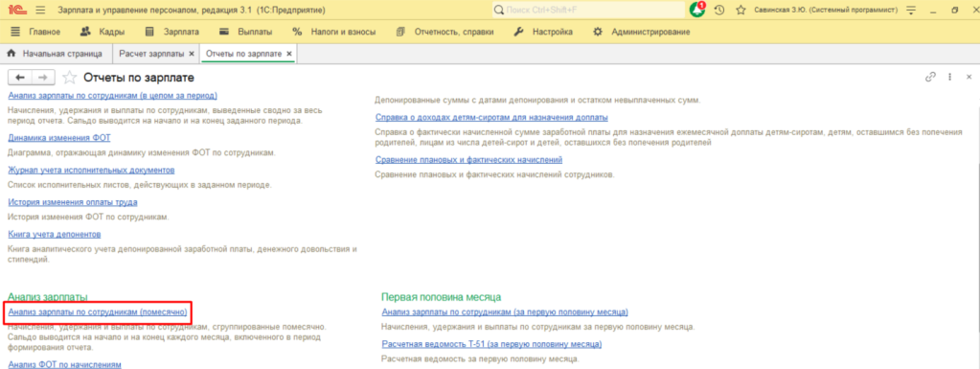Screen dimensions: 980x369
Task: Open Анализ зарплаты по сотрудникам (в целом за период)
Action: (x=112, y=96)
